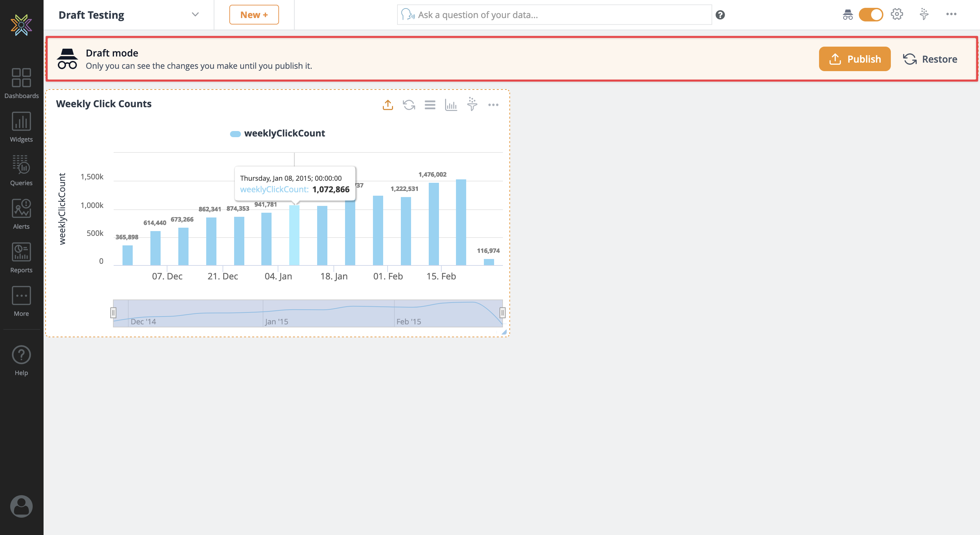Screen dimensions: 980x535
Task: Switch the widget to table view
Action: pyautogui.click(x=429, y=104)
